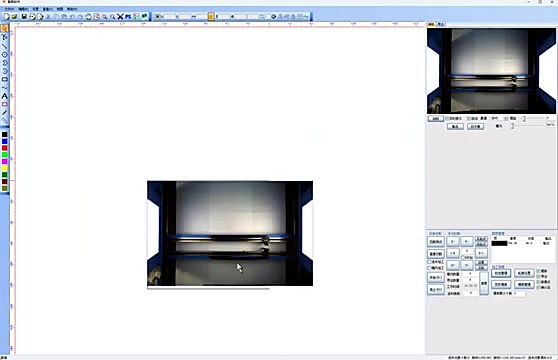Image resolution: width=558 pixels, height=360 pixels.
Task: Select the wavy curve drawing tool
Action: click(5, 88)
